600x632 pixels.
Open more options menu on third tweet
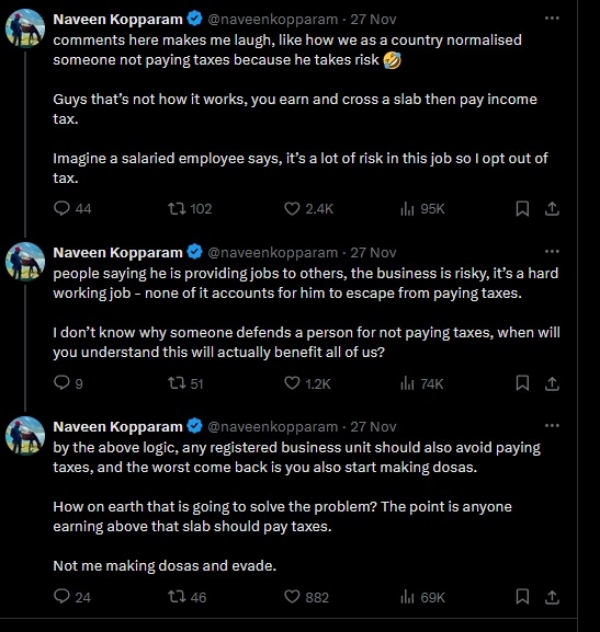click(551, 426)
